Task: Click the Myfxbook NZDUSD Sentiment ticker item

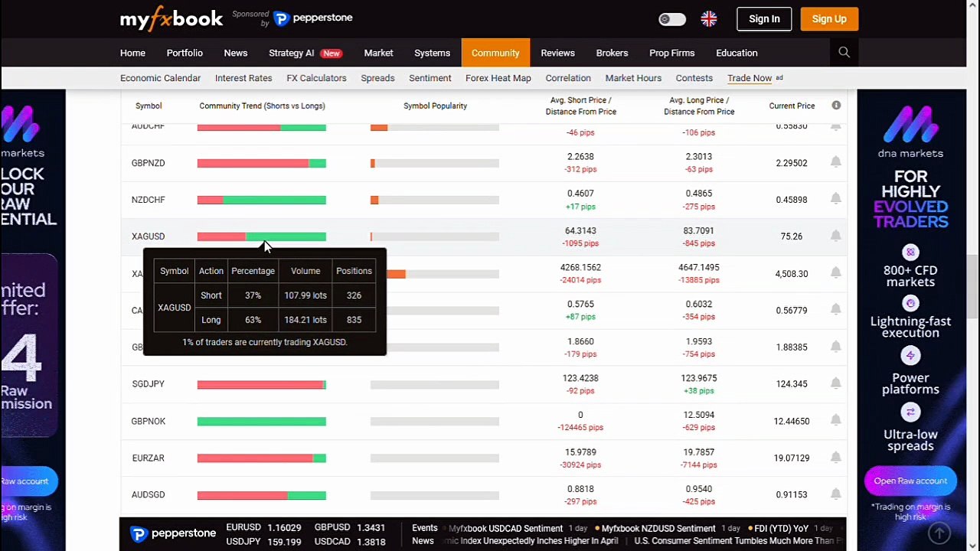Action: click(x=658, y=528)
